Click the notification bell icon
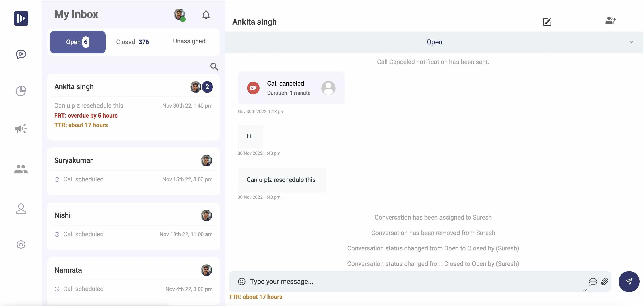This screenshot has width=644, height=306. point(206,15)
